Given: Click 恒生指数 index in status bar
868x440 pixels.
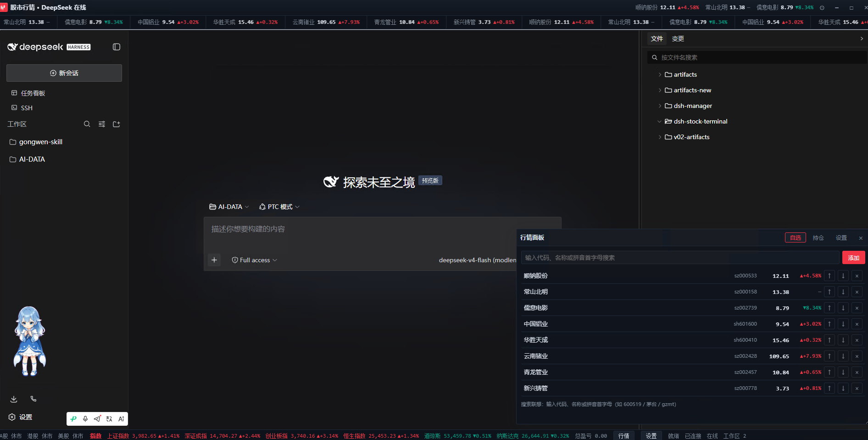Looking at the screenshot, I should (381, 436).
